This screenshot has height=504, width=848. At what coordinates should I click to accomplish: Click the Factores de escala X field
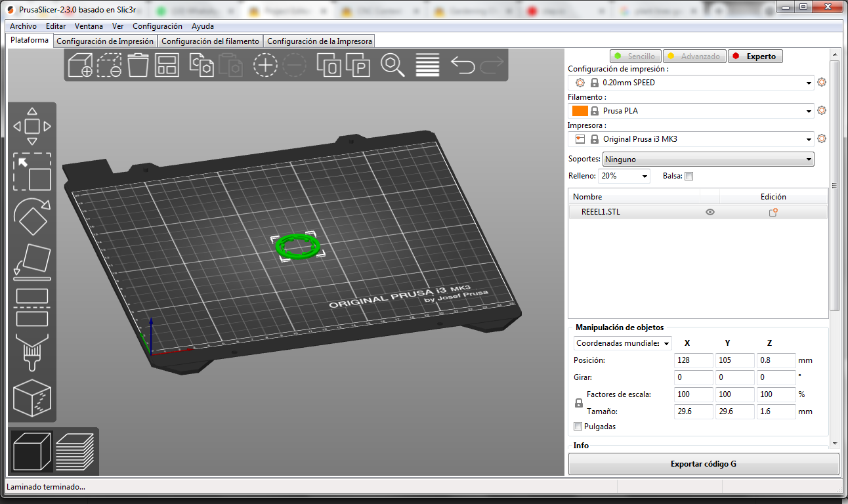[694, 394]
